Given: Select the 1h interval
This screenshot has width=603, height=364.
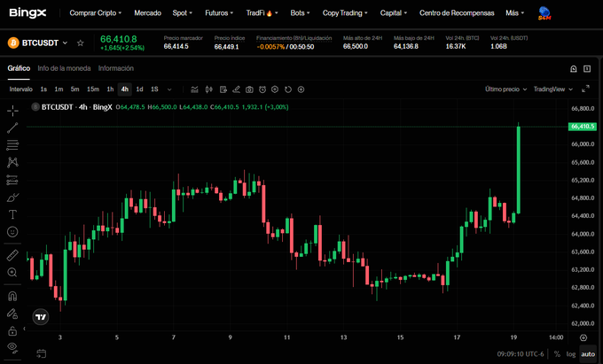Looking at the screenshot, I should pyautogui.click(x=110, y=89).
